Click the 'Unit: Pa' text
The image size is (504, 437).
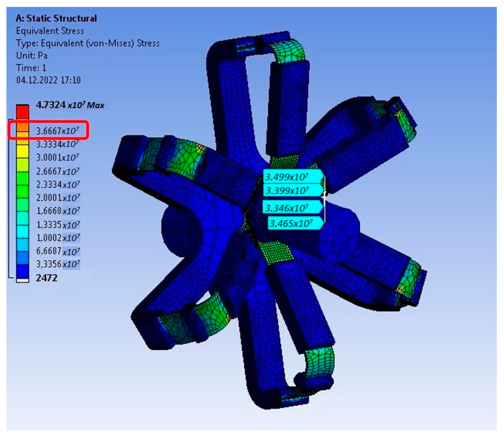coord(31,55)
